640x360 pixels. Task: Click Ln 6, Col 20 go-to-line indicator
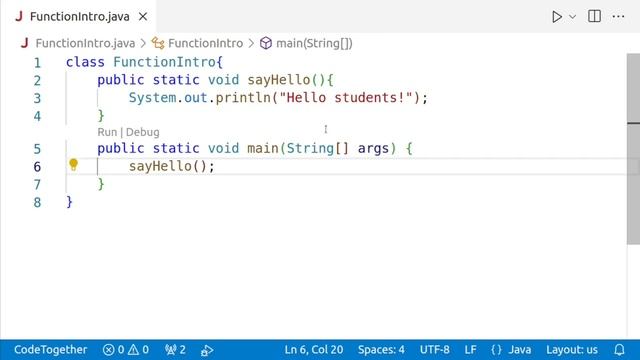coord(313,350)
